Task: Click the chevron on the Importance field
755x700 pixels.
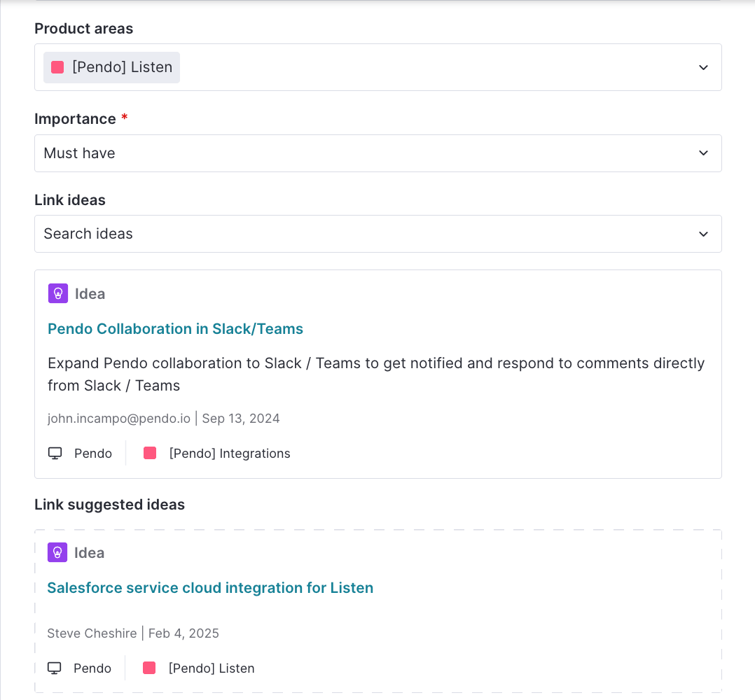Action: pos(703,153)
